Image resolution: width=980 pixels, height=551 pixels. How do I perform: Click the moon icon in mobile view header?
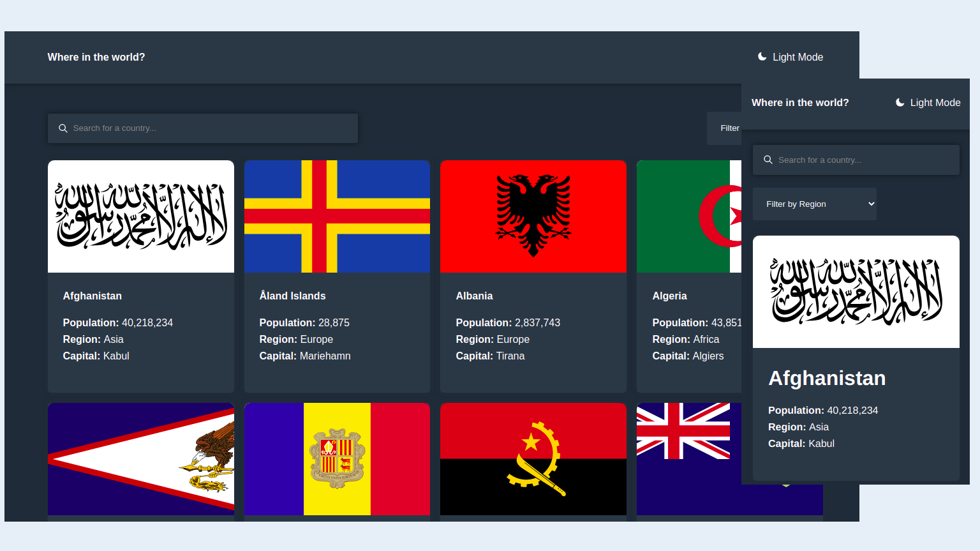(x=900, y=102)
